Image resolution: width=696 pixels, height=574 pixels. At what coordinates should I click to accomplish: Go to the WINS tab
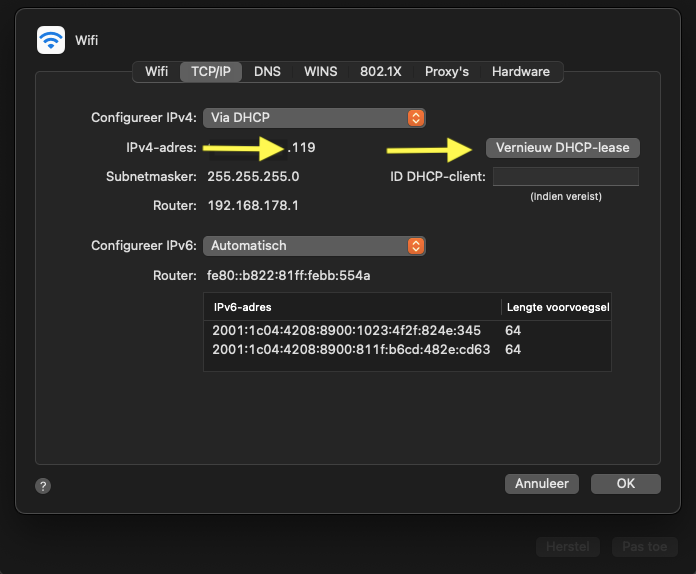tap(321, 72)
